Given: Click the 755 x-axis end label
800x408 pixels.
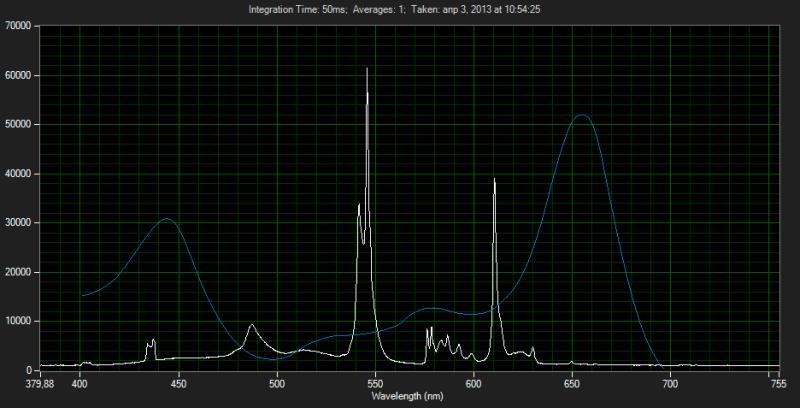Looking at the screenshot, I should (x=778, y=381).
